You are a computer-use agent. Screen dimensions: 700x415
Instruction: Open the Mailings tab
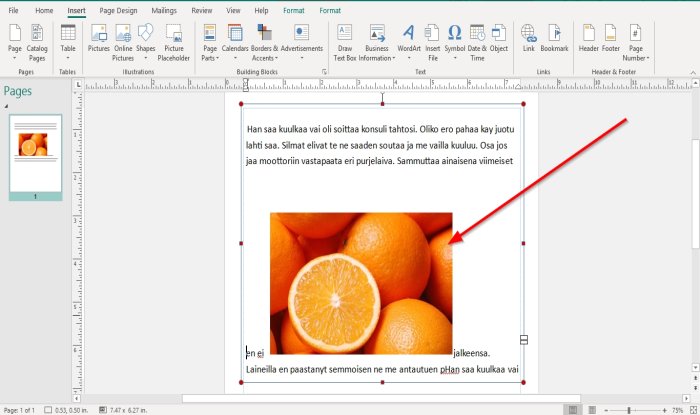[164, 10]
